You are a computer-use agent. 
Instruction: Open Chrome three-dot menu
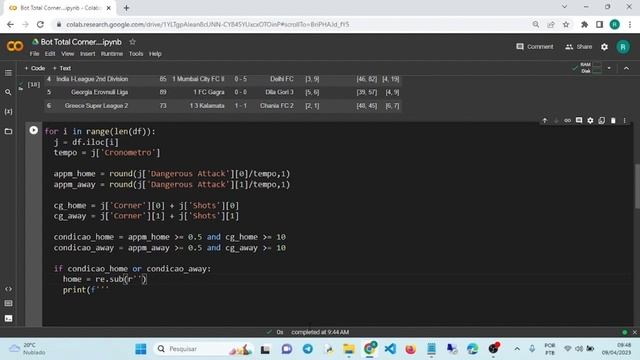(x=630, y=24)
